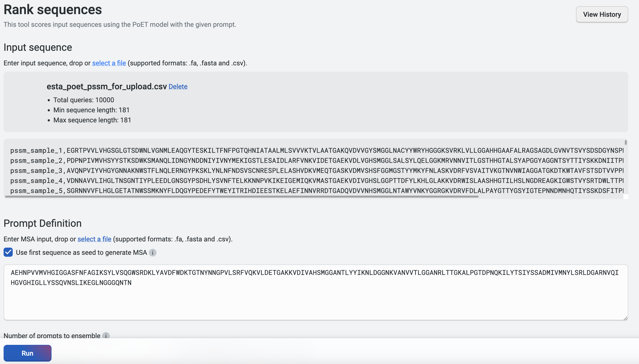
Task: Click the esta_poet_pssm_for_upload.csv filename label
Action: click(x=106, y=86)
